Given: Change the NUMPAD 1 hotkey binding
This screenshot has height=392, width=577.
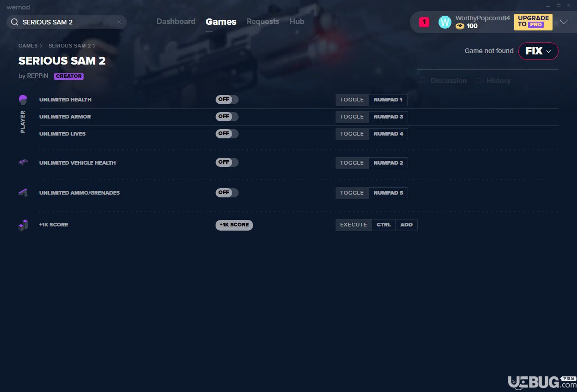Looking at the screenshot, I should click(x=388, y=100).
